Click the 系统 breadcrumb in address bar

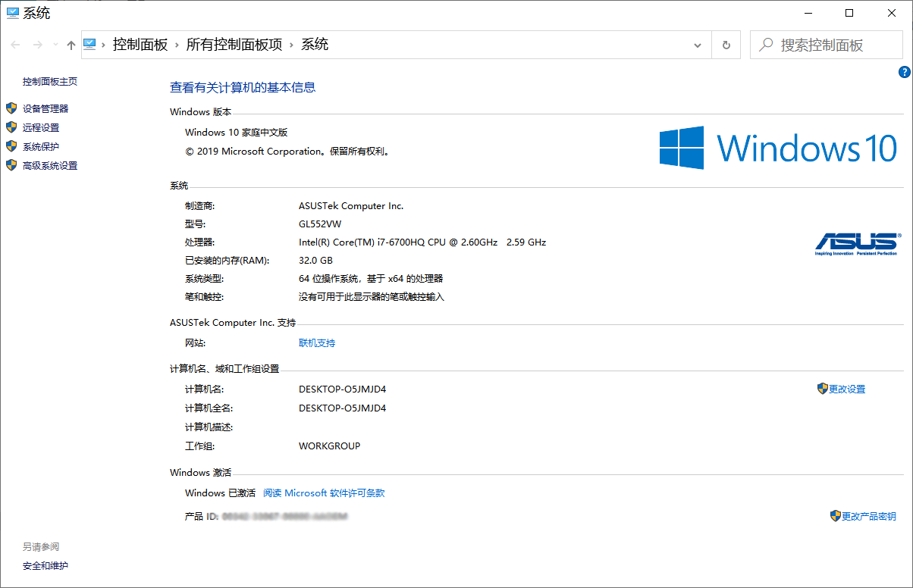315,45
